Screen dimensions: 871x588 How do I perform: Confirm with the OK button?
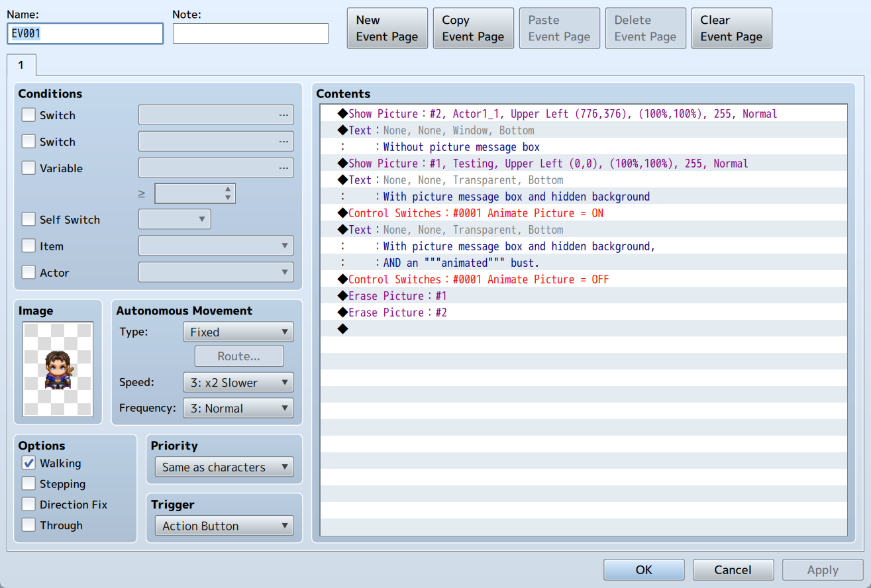[x=644, y=569]
